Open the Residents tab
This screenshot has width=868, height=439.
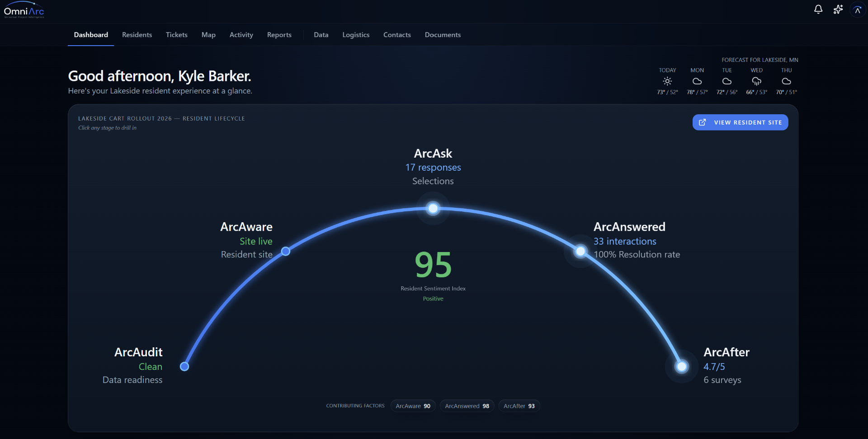click(x=137, y=35)
